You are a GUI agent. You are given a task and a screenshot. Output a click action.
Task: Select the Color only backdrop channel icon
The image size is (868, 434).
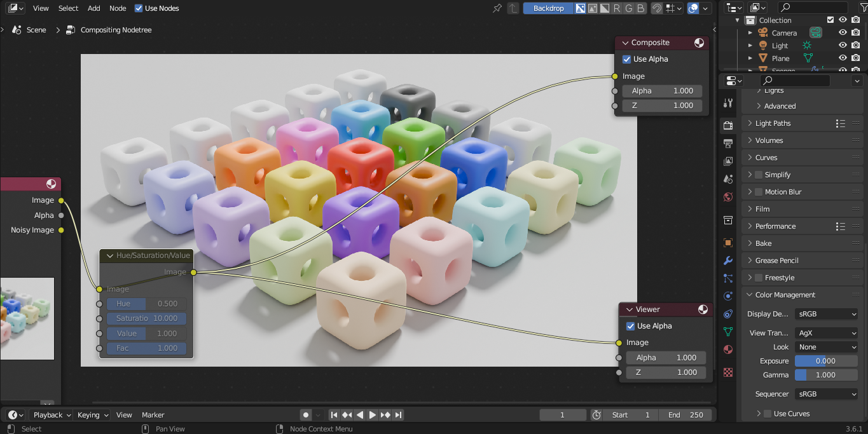pos(592,8)
